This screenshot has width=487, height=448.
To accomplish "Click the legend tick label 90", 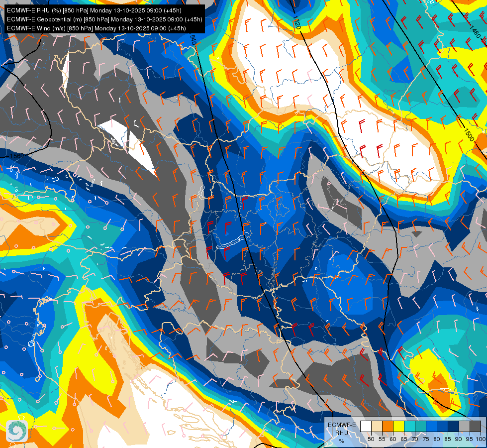I will 459,439.
